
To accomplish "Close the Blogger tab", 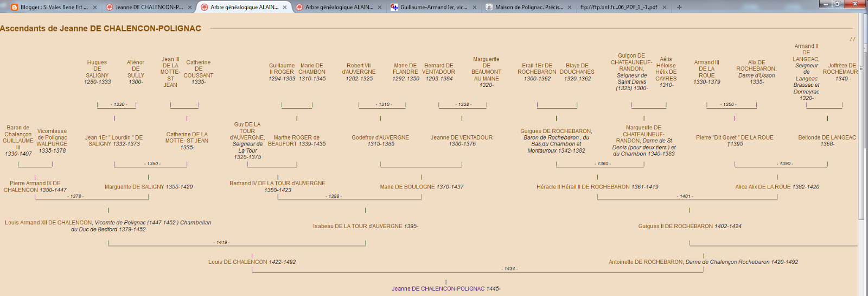I will pos(94,7).
